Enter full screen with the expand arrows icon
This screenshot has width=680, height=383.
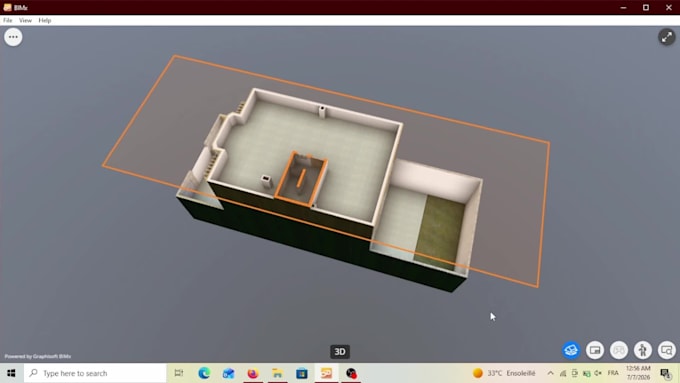pyautogui.click(x=667, y=37)
